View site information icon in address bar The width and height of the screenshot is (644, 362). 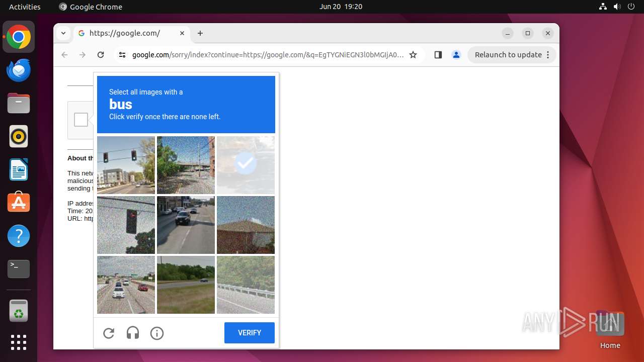click(122, 55)
